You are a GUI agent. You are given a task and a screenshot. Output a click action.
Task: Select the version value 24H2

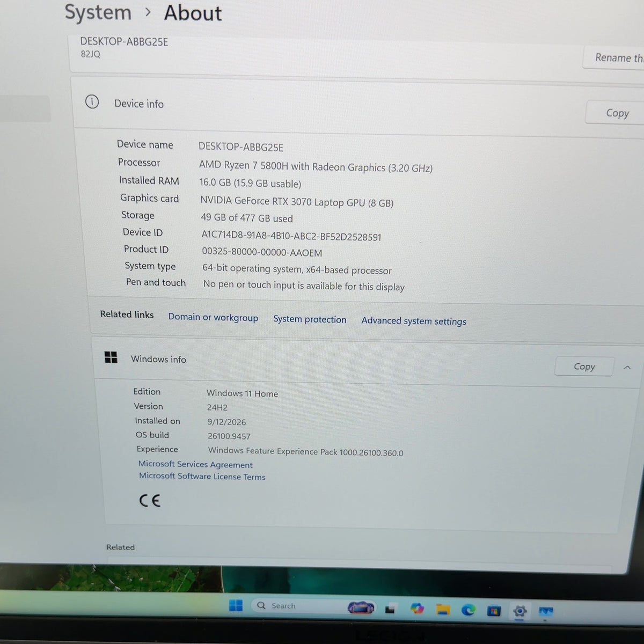click(217, 407)
